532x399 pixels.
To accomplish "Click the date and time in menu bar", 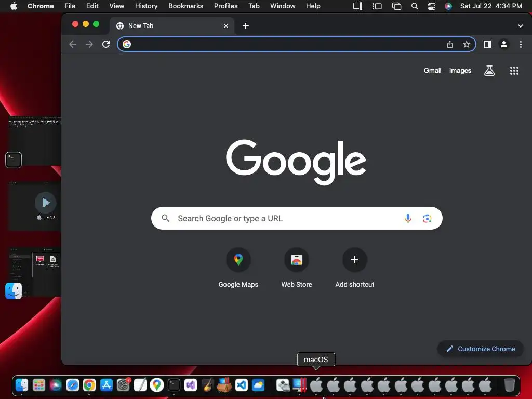I will (491, 6).
